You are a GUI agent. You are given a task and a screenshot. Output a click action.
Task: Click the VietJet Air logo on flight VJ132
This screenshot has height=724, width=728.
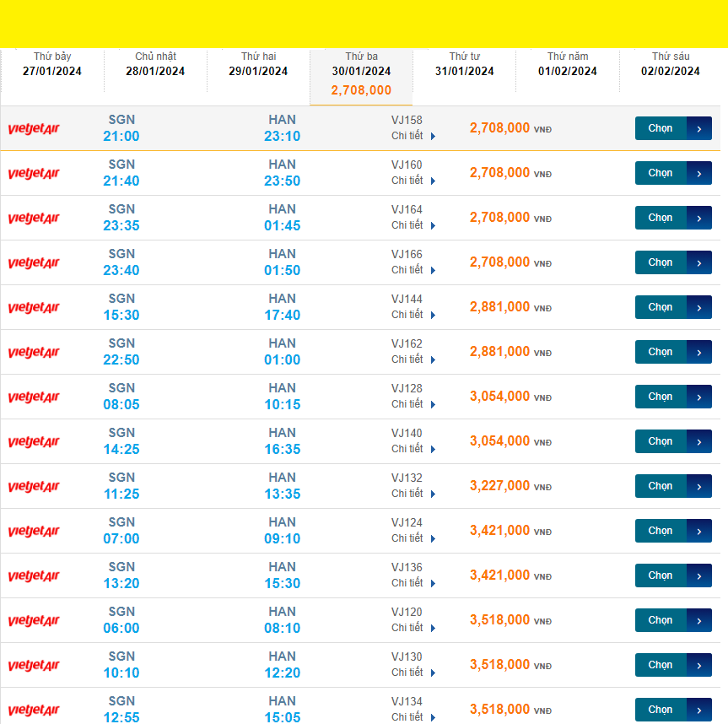click(34, 487)
